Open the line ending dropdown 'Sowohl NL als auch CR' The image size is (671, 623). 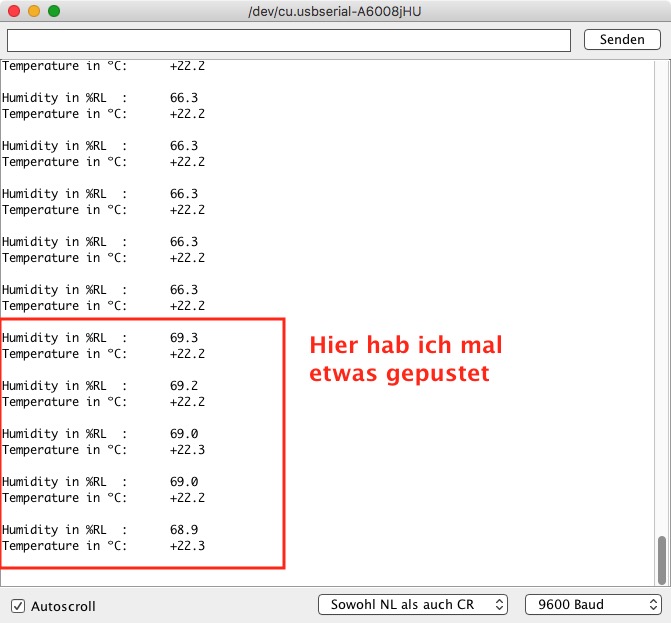coord(413,604)
